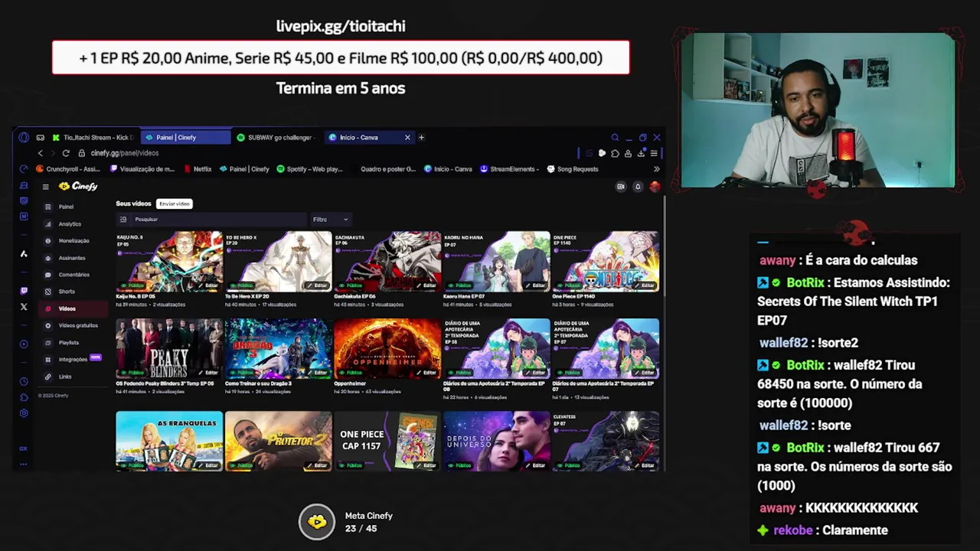Toggle Público badge on Peaky Blinders video
The height and width of the screenshot is (551, 980).
click(x=132, y=373)
